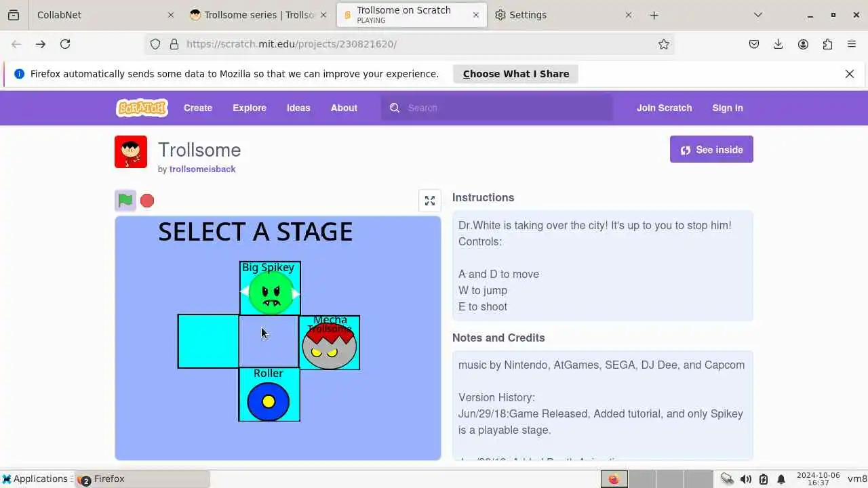Image resolution: width=868 pixels, height=488 pixels.
Task: Click the See inside button
Action: click(711, 150)
